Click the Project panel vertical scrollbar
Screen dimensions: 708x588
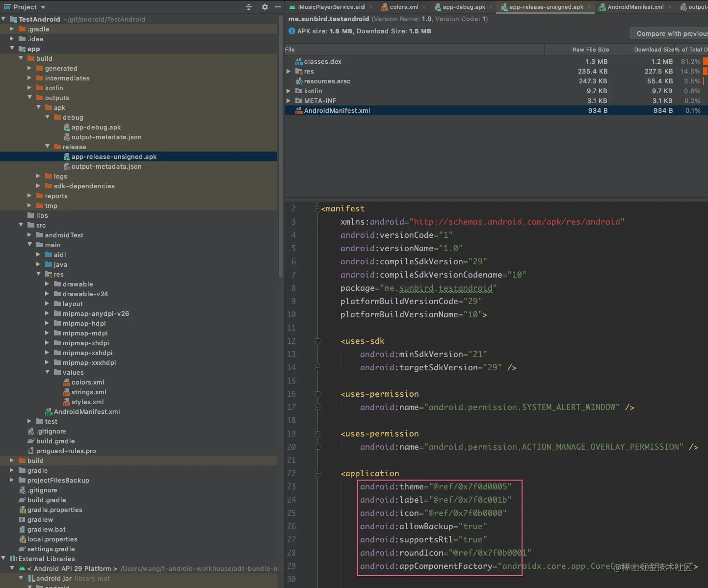coord(280,147)
